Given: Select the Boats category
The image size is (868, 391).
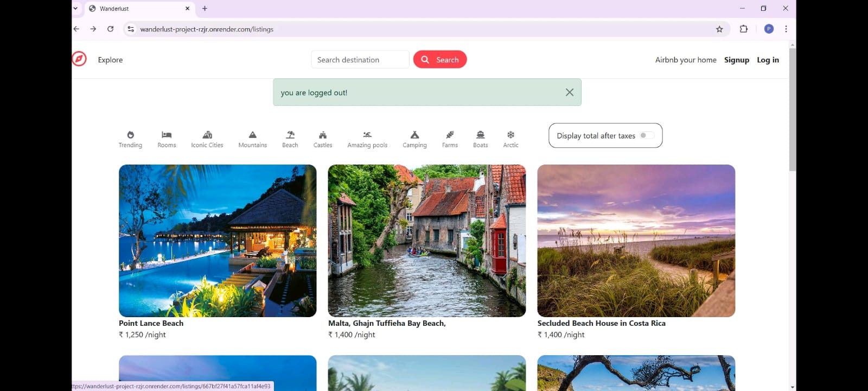Looking at the screenshot, I should click(x=480, y=140).
